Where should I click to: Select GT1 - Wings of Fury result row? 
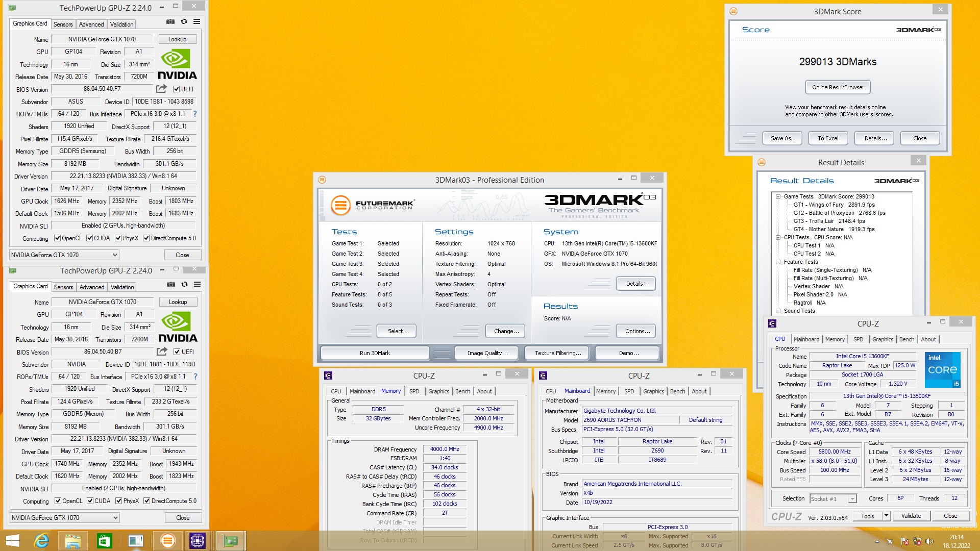pyautogui.click(x=834, y=205)
